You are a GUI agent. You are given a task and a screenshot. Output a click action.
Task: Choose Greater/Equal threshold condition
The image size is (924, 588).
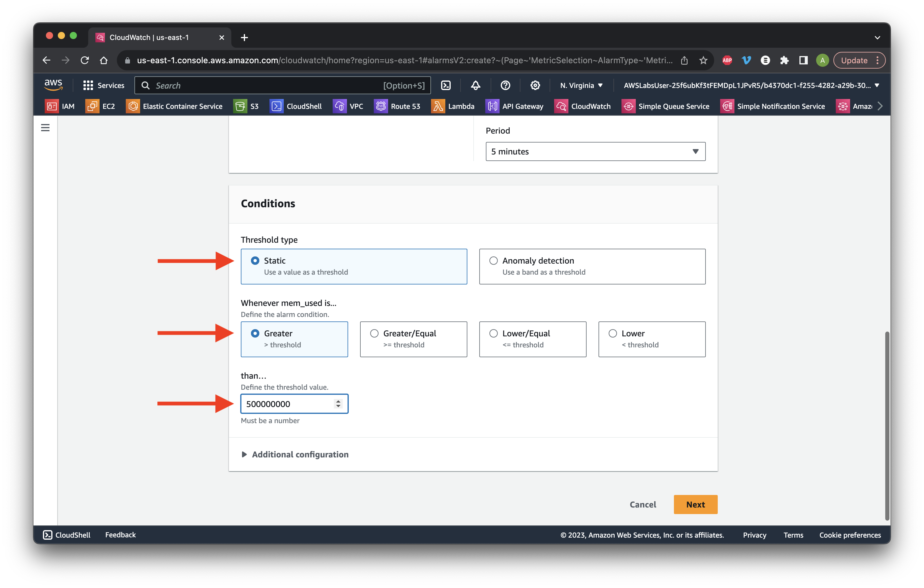click(x=413, y=339)
